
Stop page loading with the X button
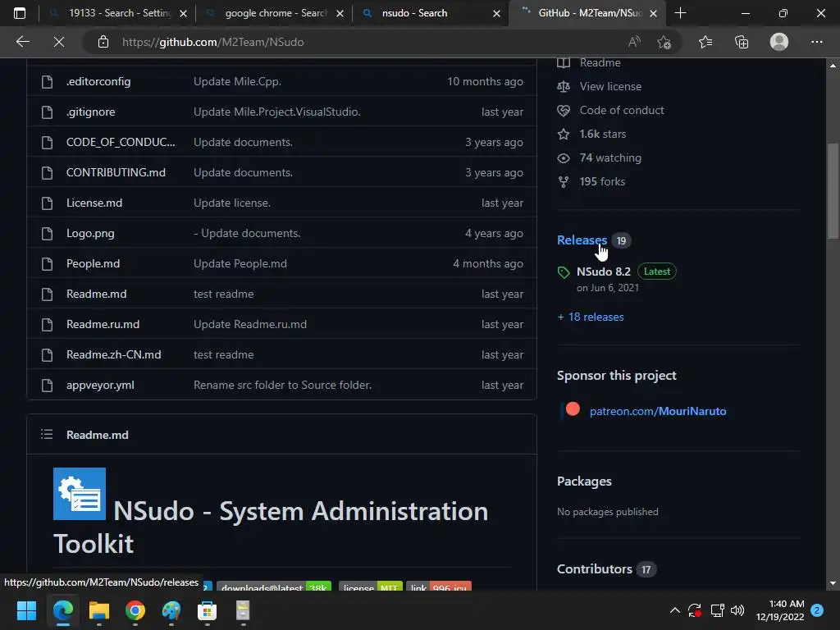pos(59,42)
